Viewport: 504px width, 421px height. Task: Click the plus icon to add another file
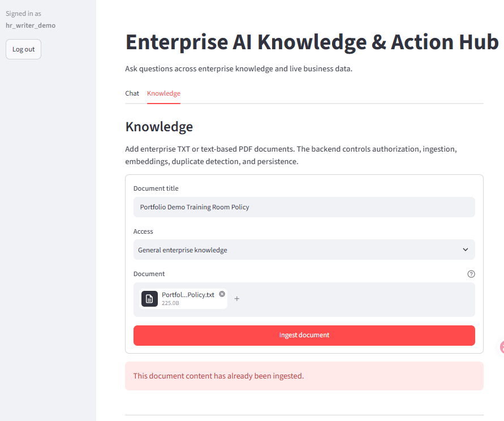237,299
